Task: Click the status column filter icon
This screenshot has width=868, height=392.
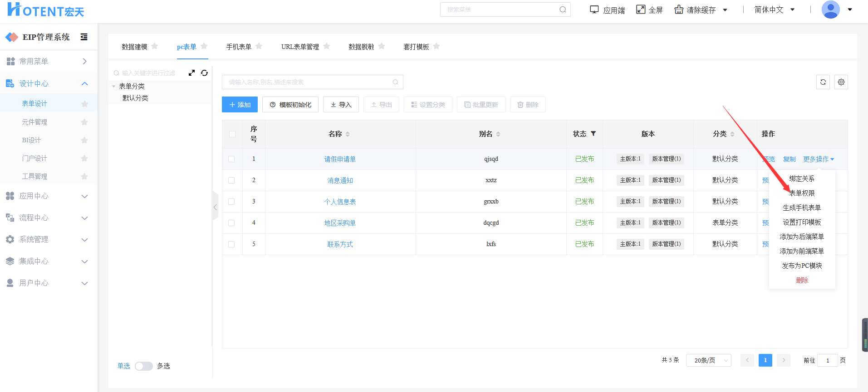Action: click(x=593, y=134)
